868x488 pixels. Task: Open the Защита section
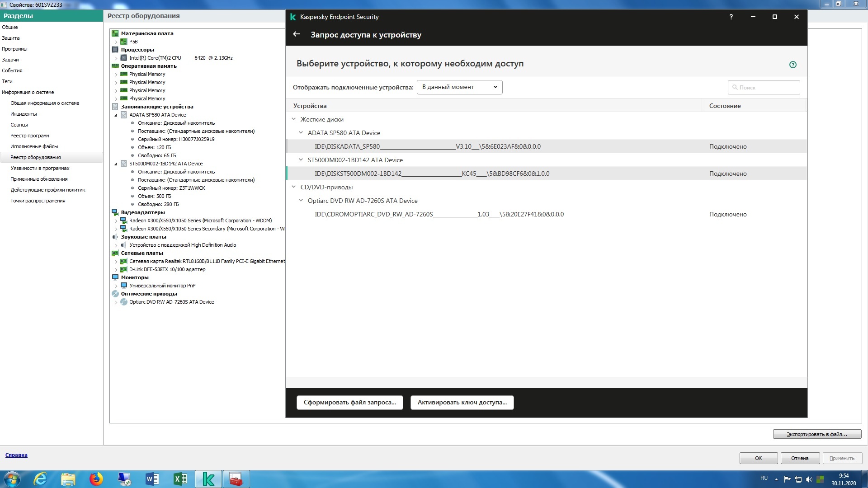click(x=11, y=38)
